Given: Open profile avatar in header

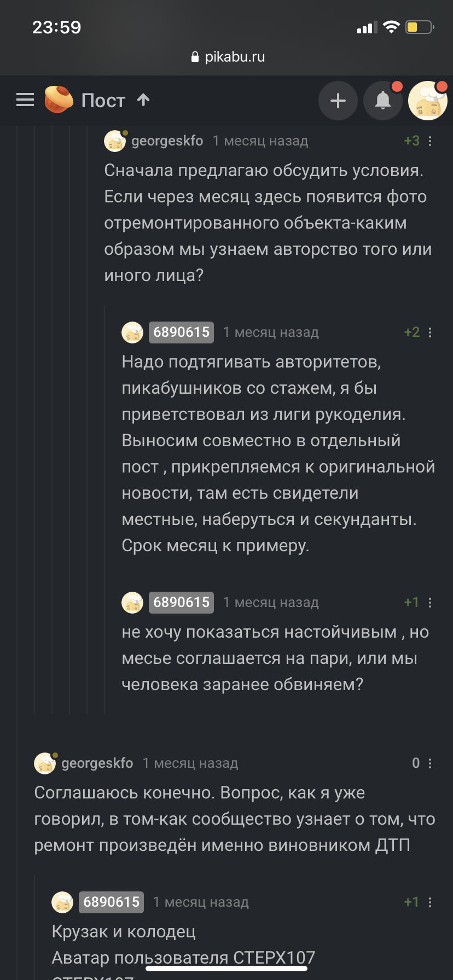Looking at the screenshot, I should coord(428,101).
